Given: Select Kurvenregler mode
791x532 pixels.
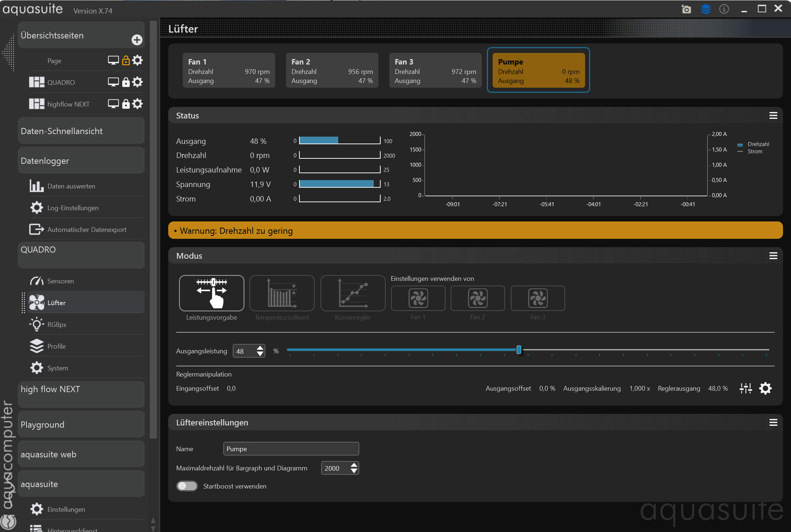Looking at the screenshot, I should (x=353, y=293).
